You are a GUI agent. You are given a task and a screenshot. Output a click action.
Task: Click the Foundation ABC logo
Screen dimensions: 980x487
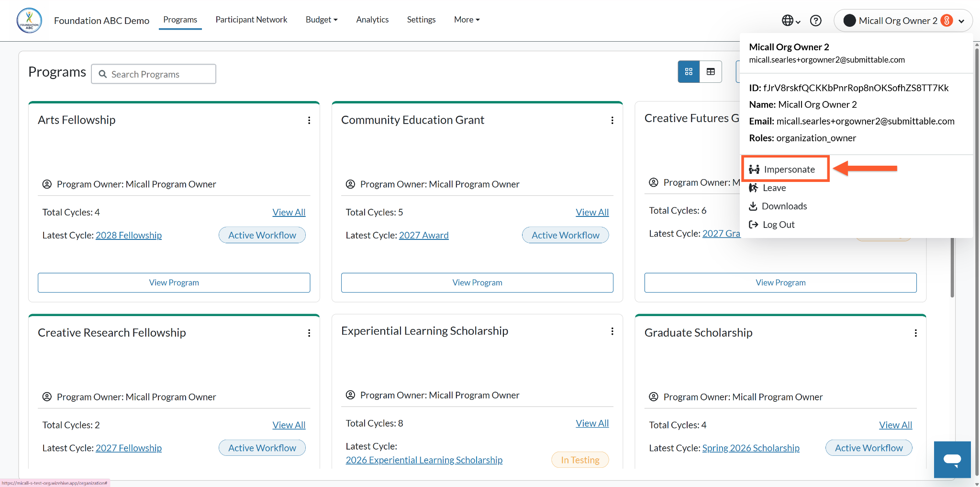click(29, 21)
